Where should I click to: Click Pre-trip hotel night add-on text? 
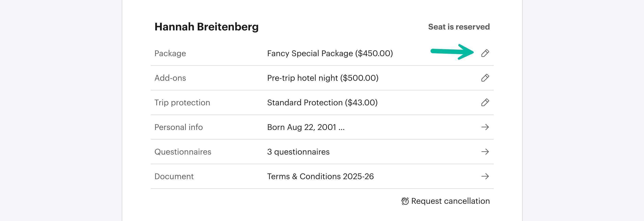pyautogui.click(x=322, y=78)
